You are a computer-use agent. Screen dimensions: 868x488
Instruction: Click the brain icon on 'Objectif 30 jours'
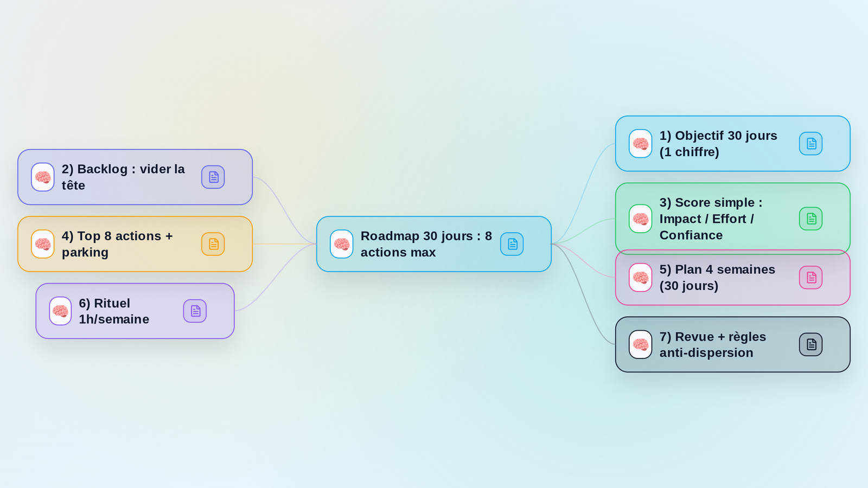(x=640, y=143)
